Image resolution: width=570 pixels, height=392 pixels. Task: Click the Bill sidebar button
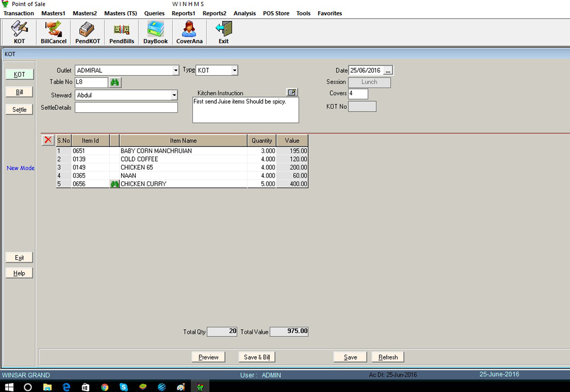point(19,92)
